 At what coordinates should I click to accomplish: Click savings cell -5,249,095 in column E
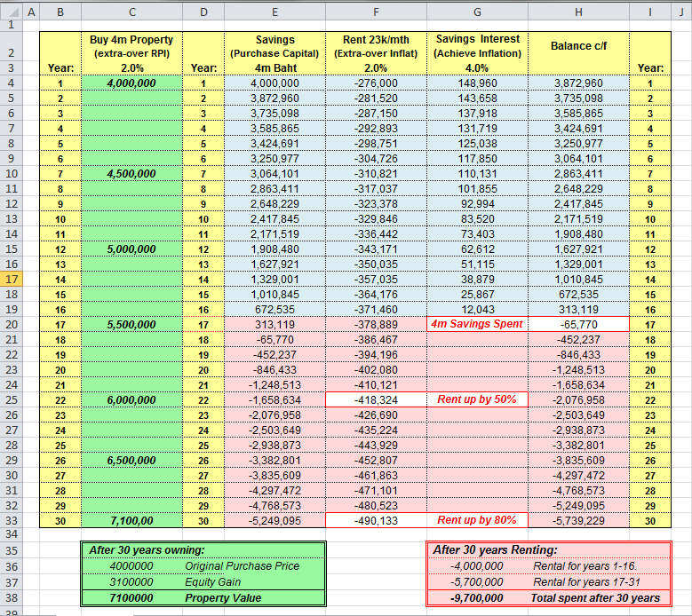tap(275, 521)
